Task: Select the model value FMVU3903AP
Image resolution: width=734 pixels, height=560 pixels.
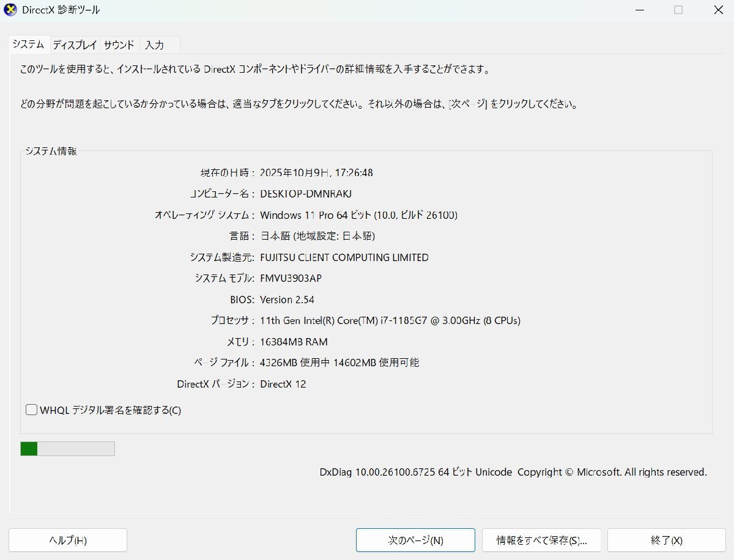Action: point(291,278)
